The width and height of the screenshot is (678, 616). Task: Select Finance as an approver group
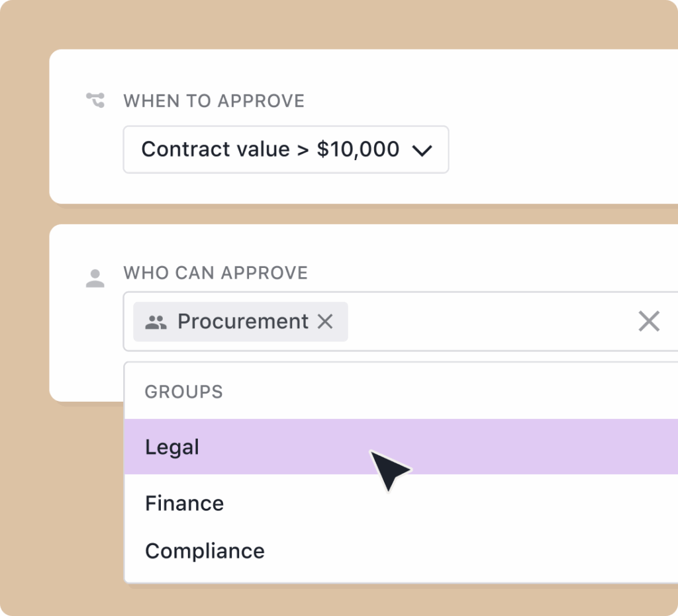click(184, 503)
